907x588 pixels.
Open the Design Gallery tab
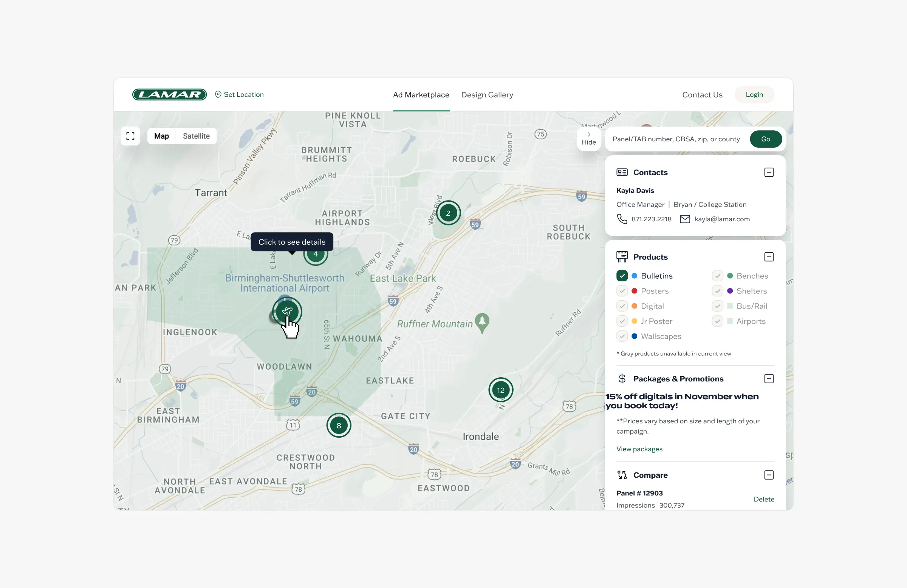[487, 94]
